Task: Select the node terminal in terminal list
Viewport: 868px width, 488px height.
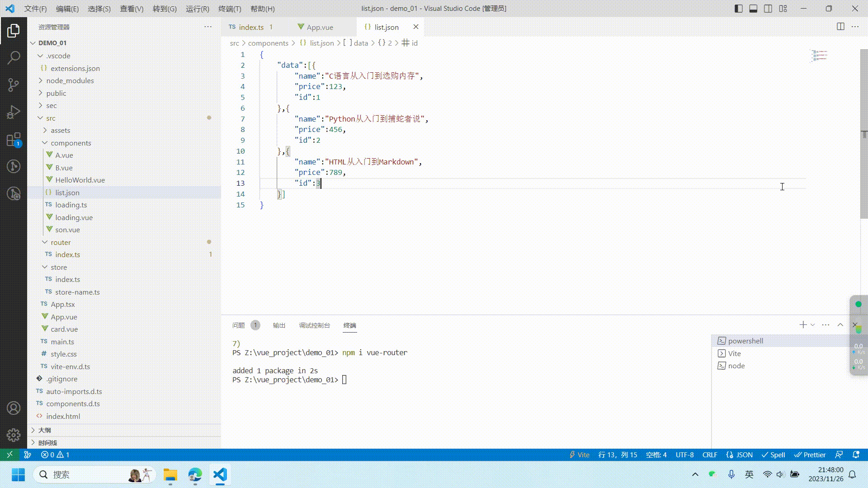Action: click(x=736, y=366)
